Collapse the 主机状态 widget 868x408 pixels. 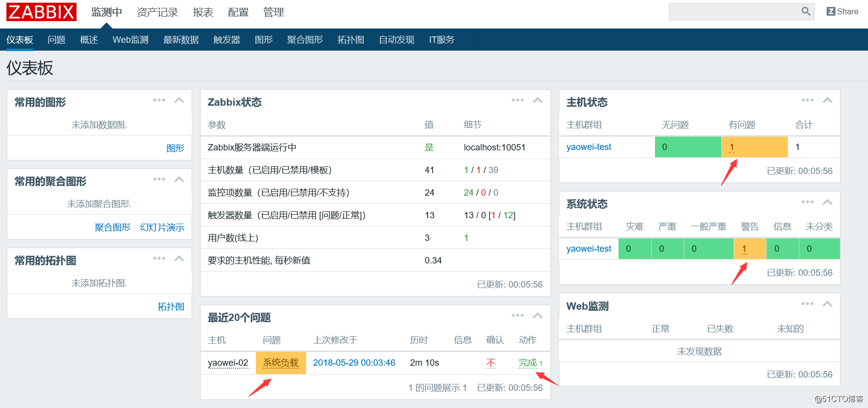pyautogui.click(x=828, y=100)
